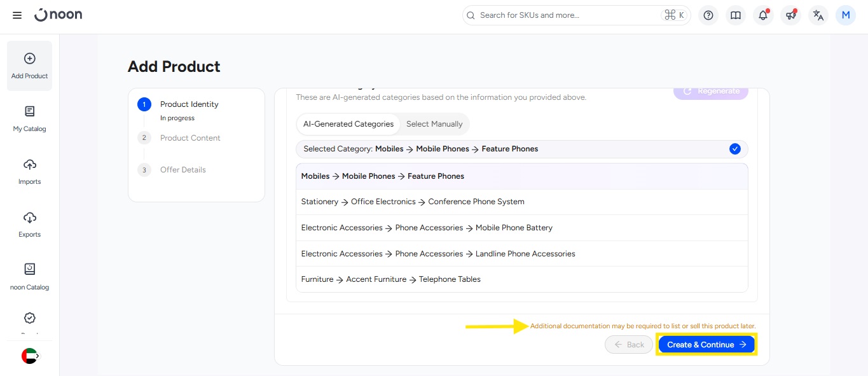Open the documentation book icon
This screenshot has height=376, width=868.
click(736, 15)
